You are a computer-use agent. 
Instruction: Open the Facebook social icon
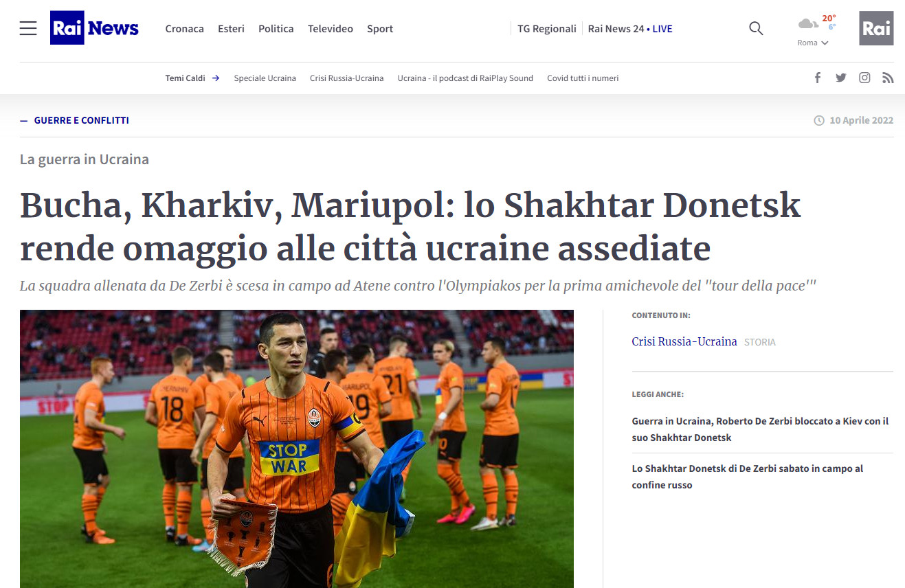point(818,78)
